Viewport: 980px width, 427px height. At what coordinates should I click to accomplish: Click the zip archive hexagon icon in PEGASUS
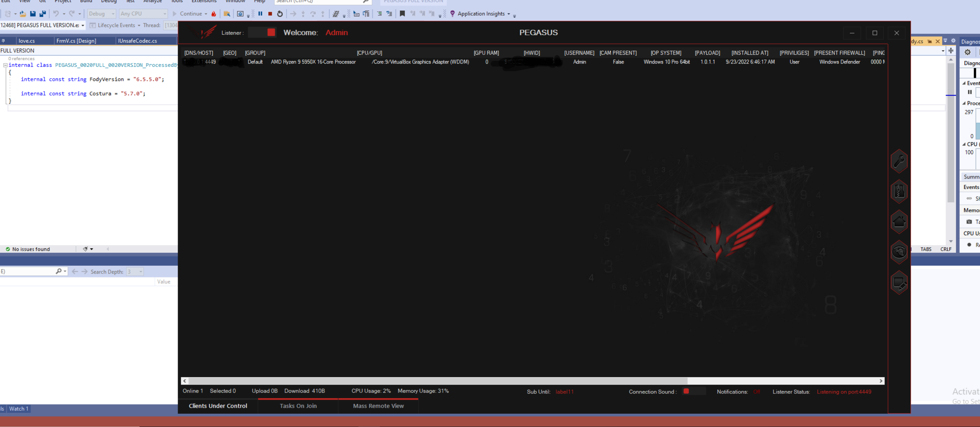(899, 191)
